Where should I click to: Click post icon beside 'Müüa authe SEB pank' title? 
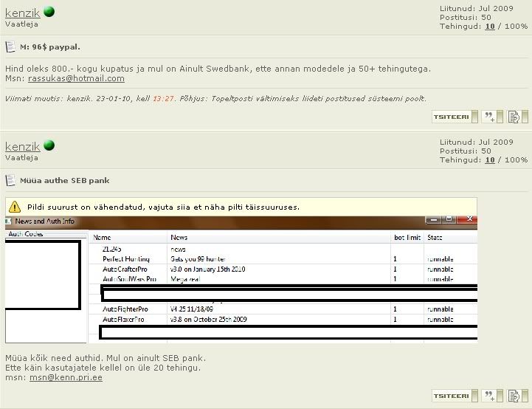tap(10, 180)
